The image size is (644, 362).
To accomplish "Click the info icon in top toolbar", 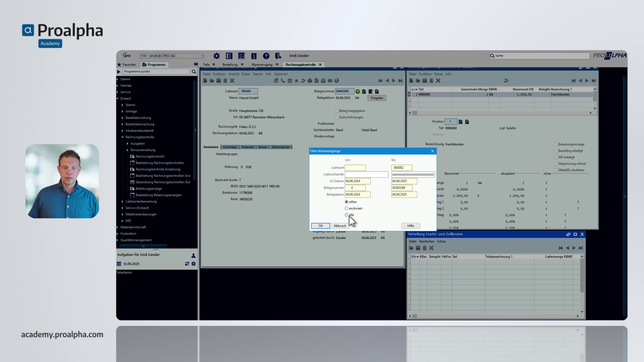I will [x=254, y=56].
